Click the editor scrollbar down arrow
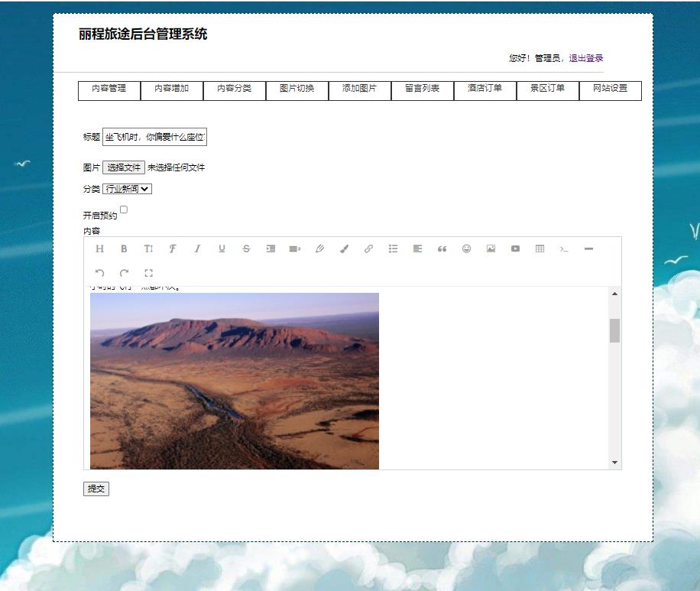 614,463
